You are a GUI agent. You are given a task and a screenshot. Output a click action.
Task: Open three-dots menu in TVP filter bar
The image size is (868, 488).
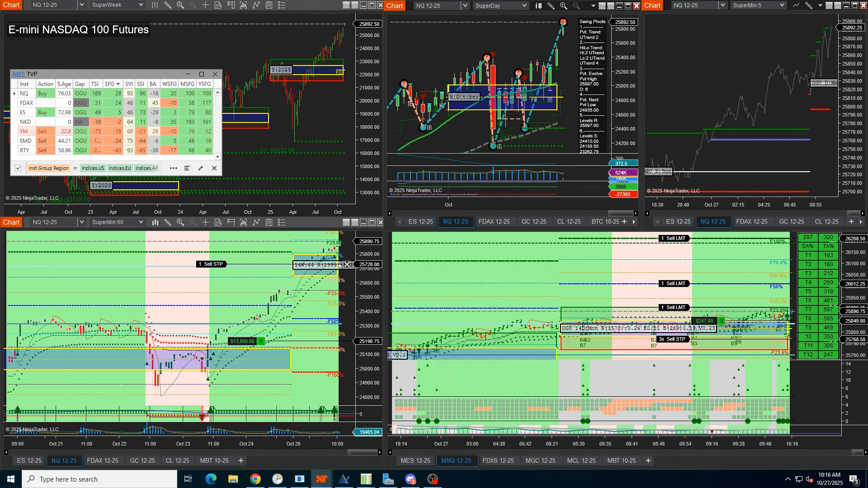coord(174,168)
